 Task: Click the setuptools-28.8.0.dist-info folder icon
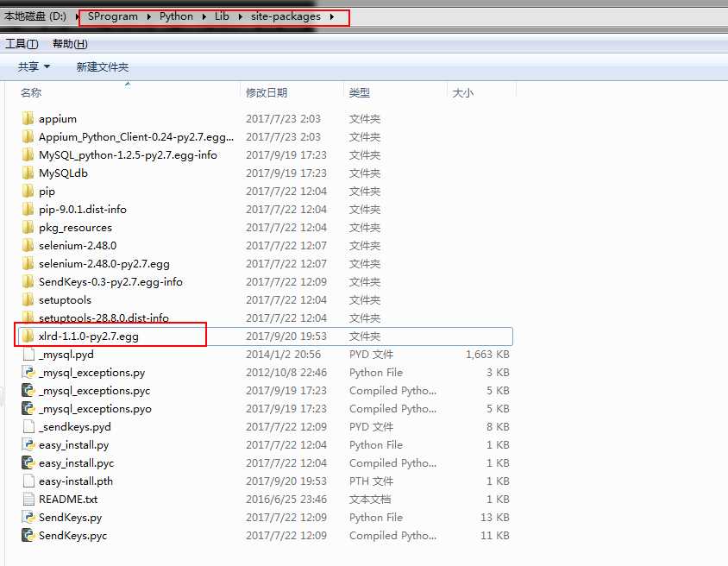click(28, 318)
